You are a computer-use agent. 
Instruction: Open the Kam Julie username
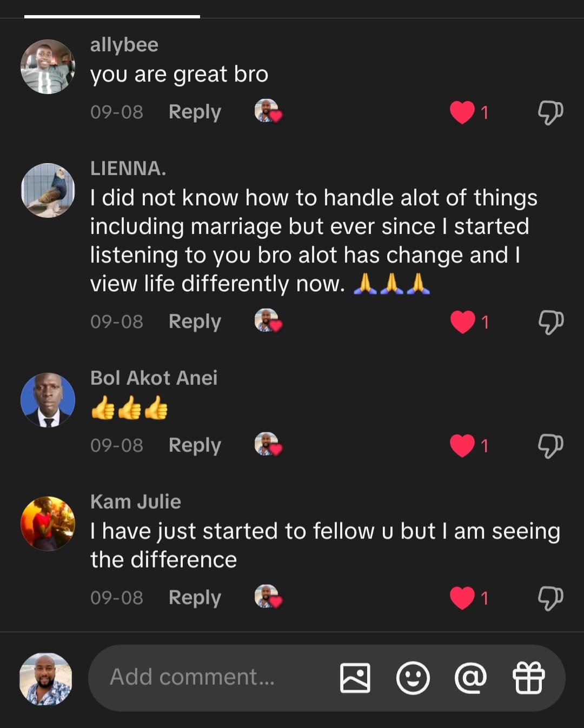click(136, 502)
